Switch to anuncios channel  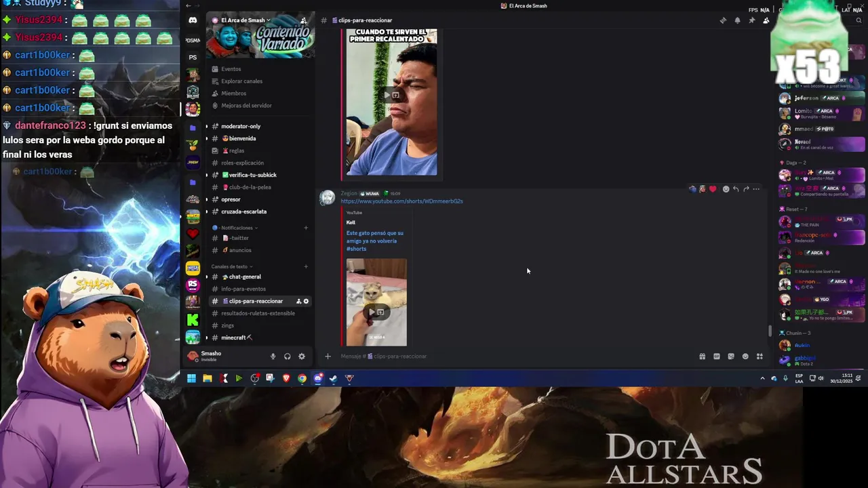(x=260, y=250)
